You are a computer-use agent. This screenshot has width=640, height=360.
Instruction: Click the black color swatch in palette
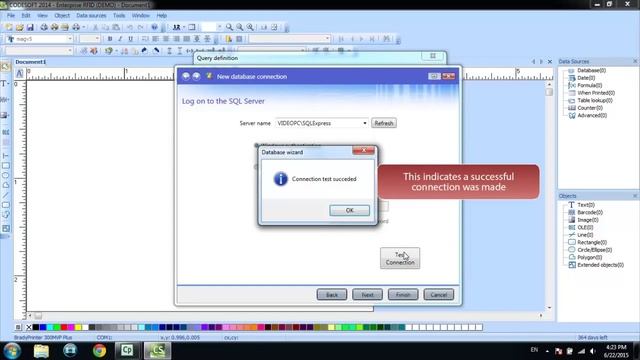coord(36,327)
